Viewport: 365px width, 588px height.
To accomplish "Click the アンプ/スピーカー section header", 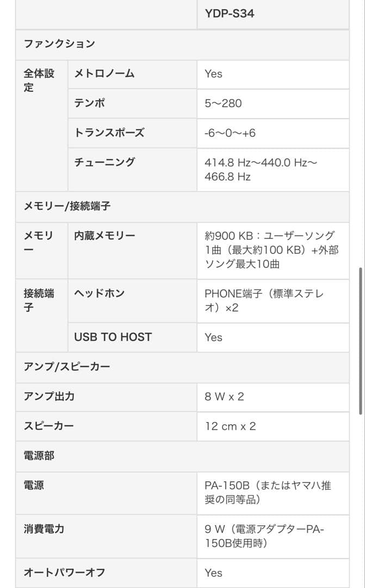I will coord(66,366).
